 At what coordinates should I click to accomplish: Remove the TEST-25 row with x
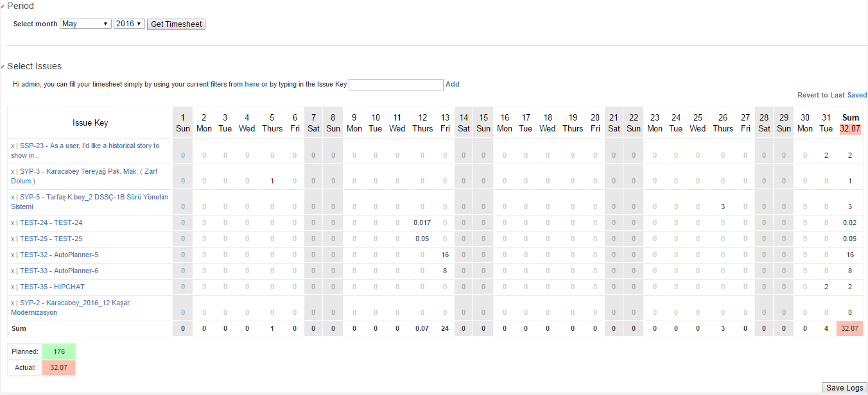[x=13, y=239]
